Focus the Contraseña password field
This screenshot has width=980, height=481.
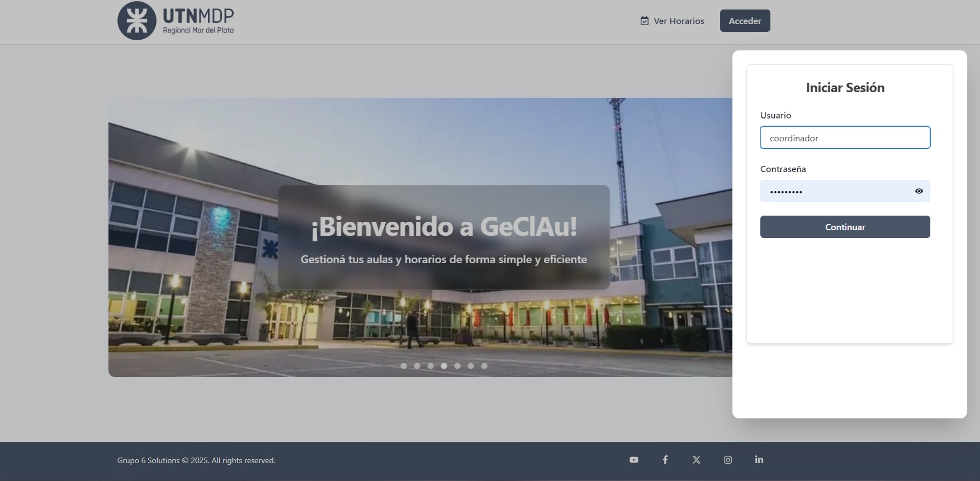click(845, 191)
